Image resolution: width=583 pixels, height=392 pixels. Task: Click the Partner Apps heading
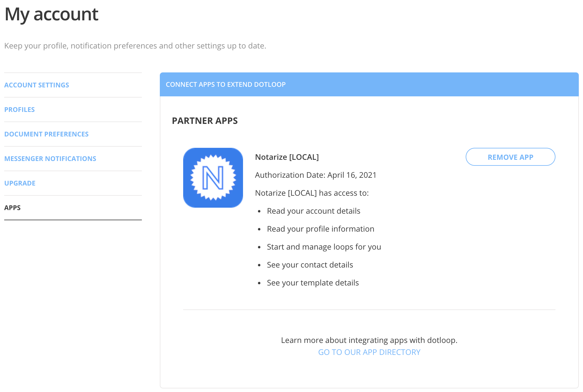click(205, 121)
